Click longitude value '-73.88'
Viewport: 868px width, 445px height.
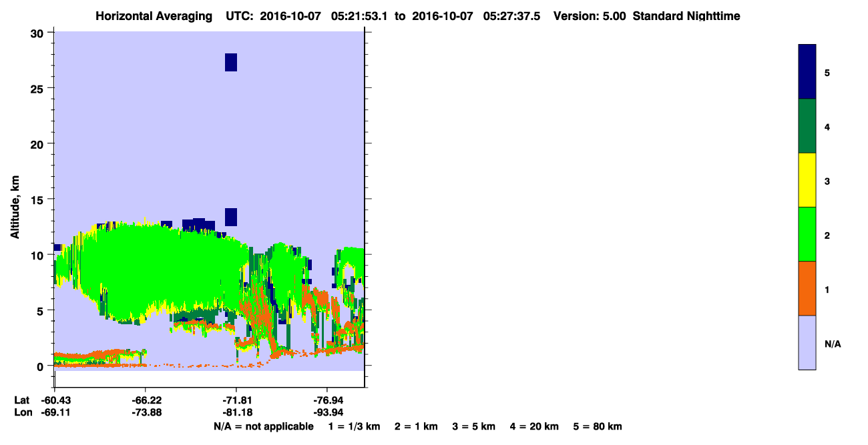pos(146,413)
